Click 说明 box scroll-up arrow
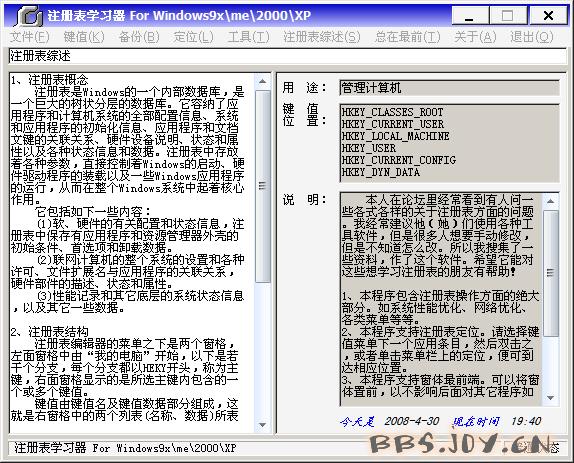The image size is (574, 463). click(x=550, y=201)
